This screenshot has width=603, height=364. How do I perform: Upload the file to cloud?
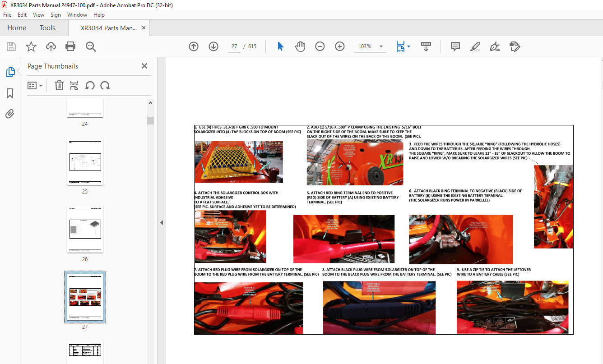coord(51,46)
